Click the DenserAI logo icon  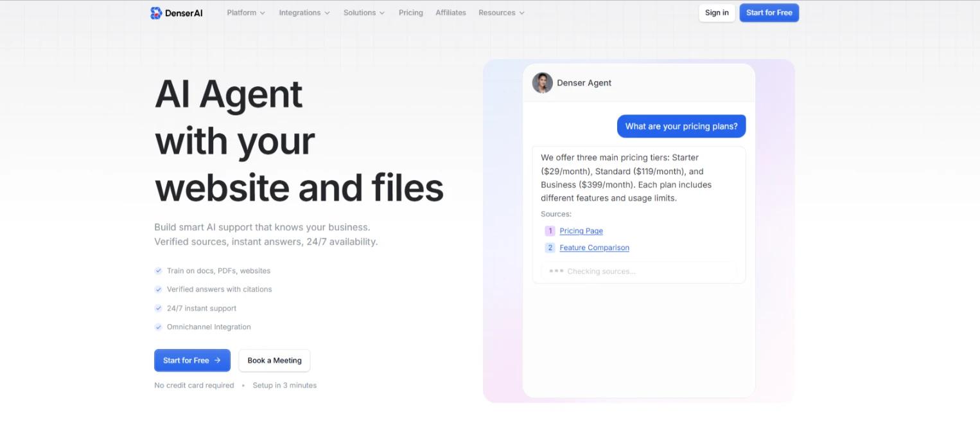156,12
